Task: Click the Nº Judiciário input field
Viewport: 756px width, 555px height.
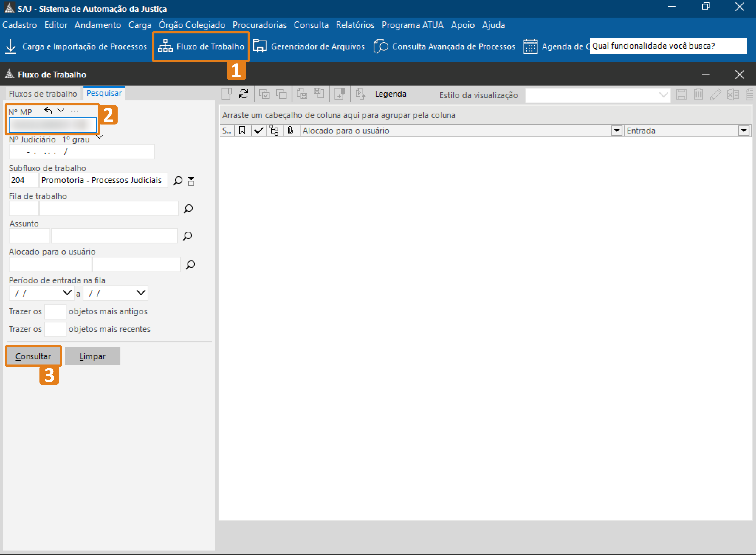Action: coord(82,152)
